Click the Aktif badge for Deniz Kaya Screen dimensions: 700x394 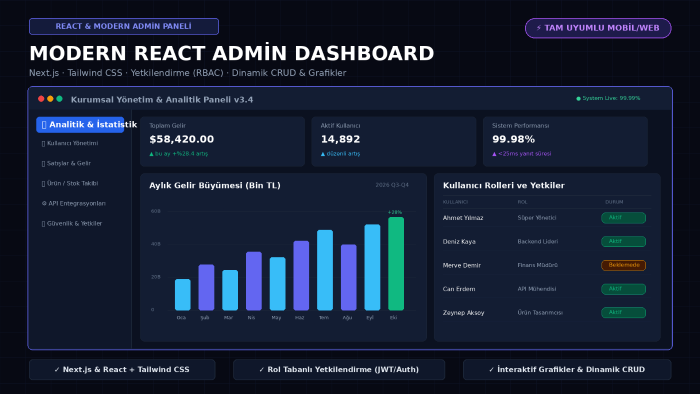(623, 241)
